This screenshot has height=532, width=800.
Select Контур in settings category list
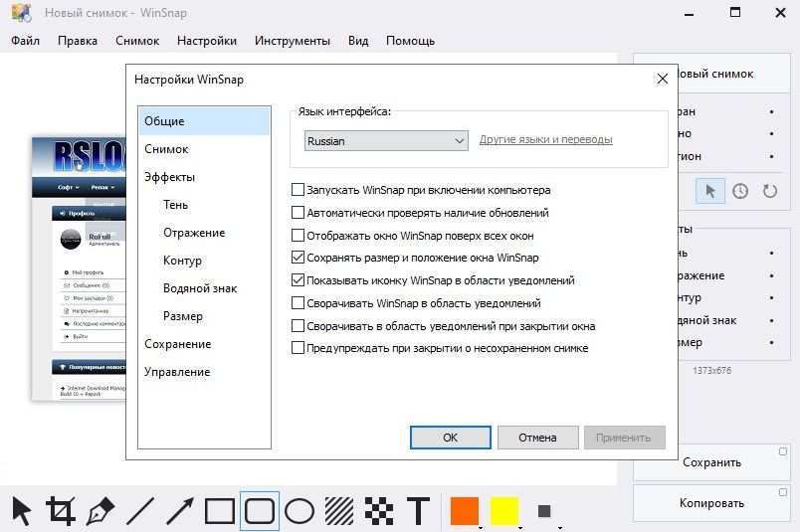[204, 261]
